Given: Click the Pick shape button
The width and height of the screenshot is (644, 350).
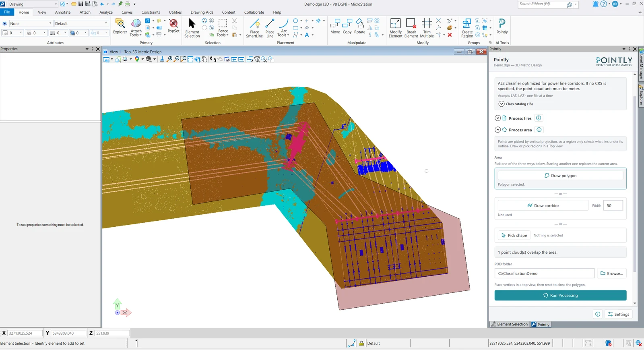Looking at the screenshot, I should point(514,235).
